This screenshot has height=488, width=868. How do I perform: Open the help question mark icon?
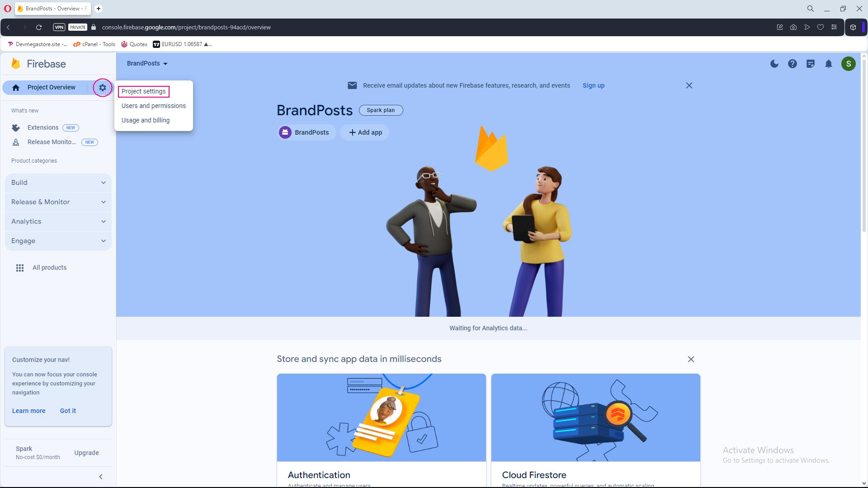[x=793, y=64]
